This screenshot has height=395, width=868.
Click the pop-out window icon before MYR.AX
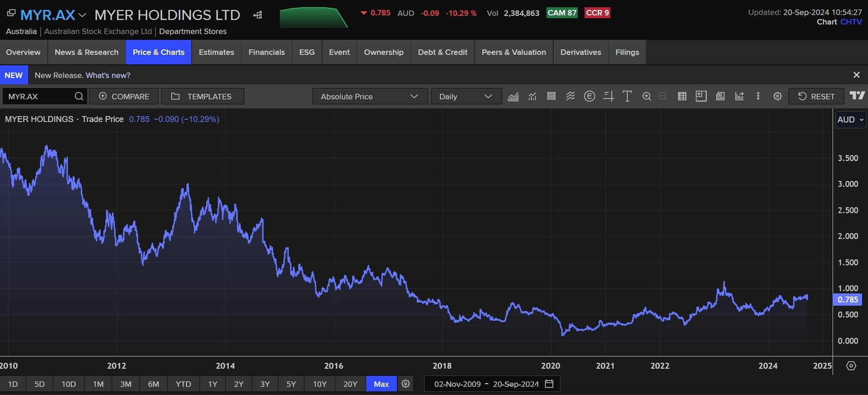pos(11,12)
